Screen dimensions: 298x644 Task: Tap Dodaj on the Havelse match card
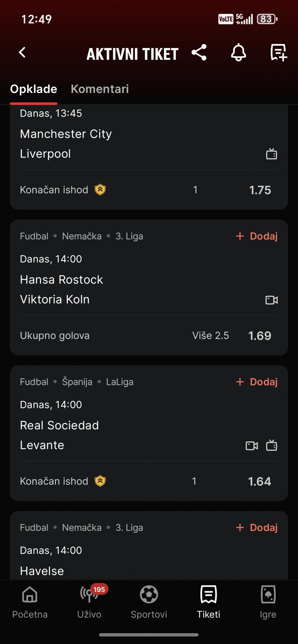(257, 527)
